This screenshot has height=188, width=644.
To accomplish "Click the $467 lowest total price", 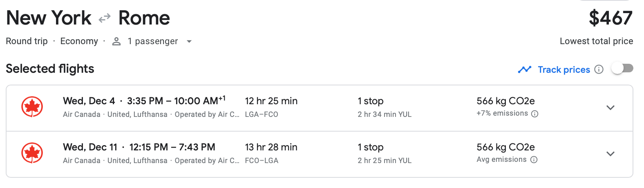I will pyautogui.click(x=610, y=18).
